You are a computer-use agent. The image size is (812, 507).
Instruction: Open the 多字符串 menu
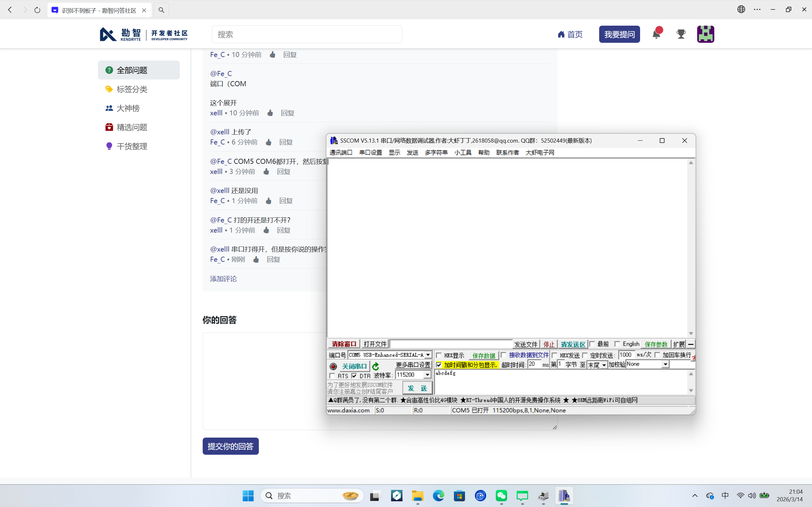pyautogui.click(x=436, y=152)
